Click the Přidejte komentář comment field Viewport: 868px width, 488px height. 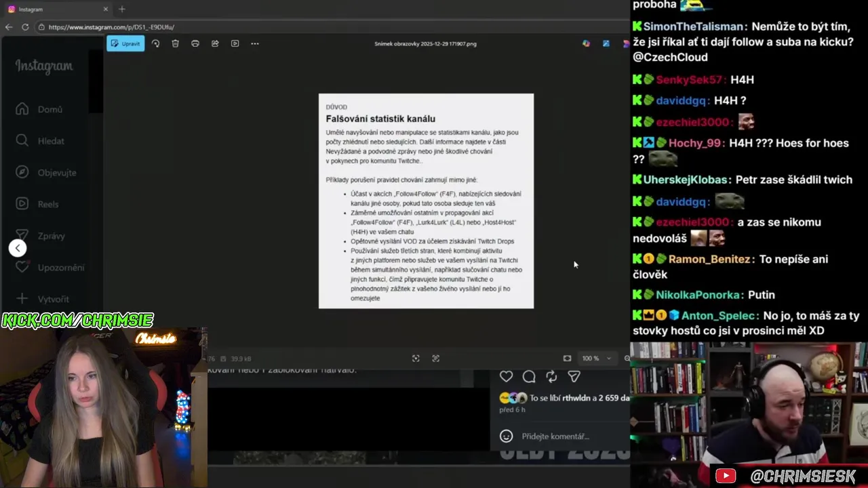555,436
